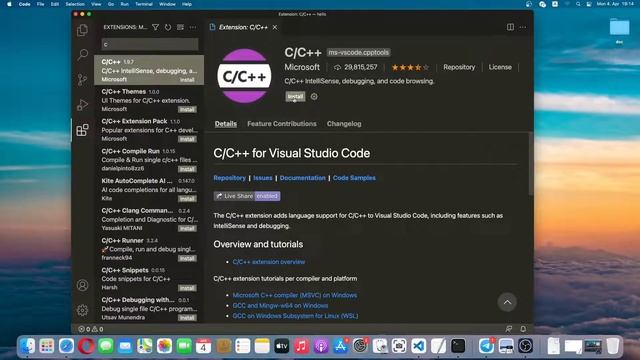Open the Selection menu
The width and height of the screenshot is (640, 360).
pyautogui.click(x=75, y=4)
